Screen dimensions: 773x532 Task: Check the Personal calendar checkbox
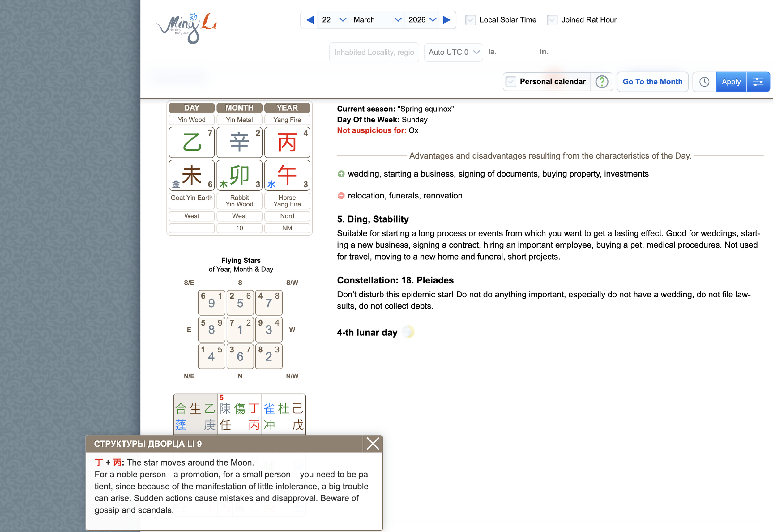point(511,82)
